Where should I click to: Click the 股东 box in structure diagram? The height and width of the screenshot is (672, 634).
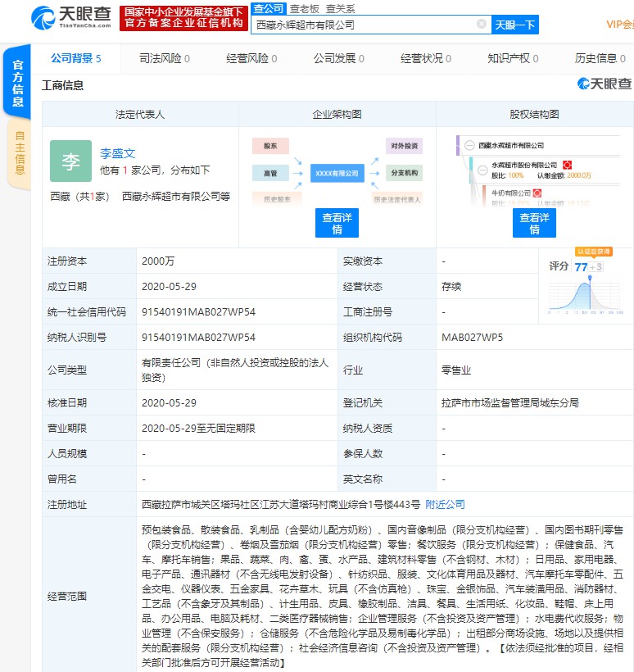click(270, 146)
